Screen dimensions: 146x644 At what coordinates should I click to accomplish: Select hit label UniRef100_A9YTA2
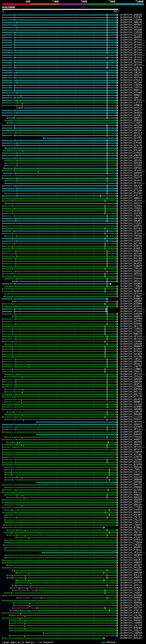131,77
